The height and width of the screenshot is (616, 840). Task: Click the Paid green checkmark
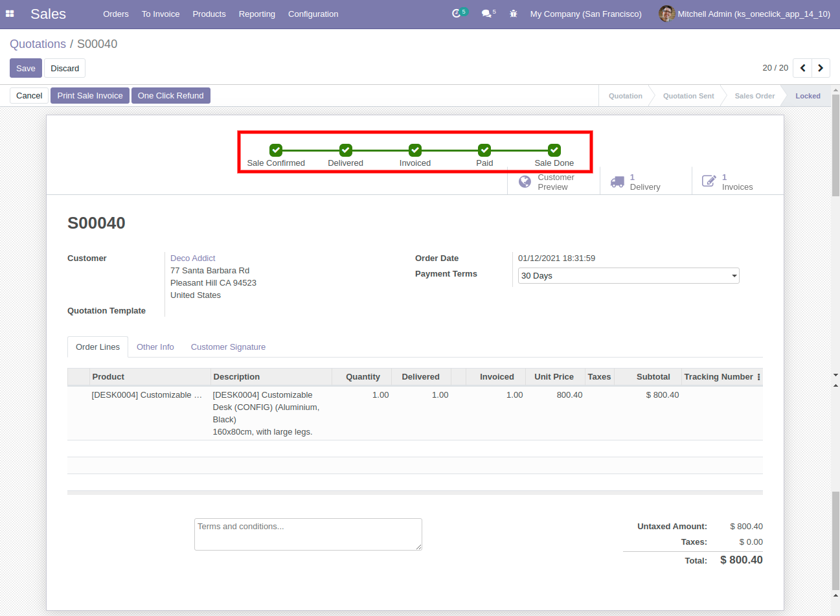click(484, 150)
